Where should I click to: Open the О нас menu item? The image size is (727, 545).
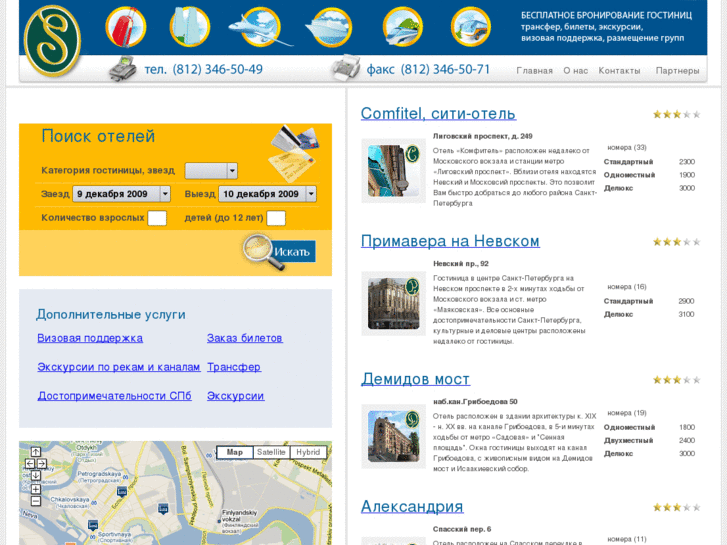point(575,71)
